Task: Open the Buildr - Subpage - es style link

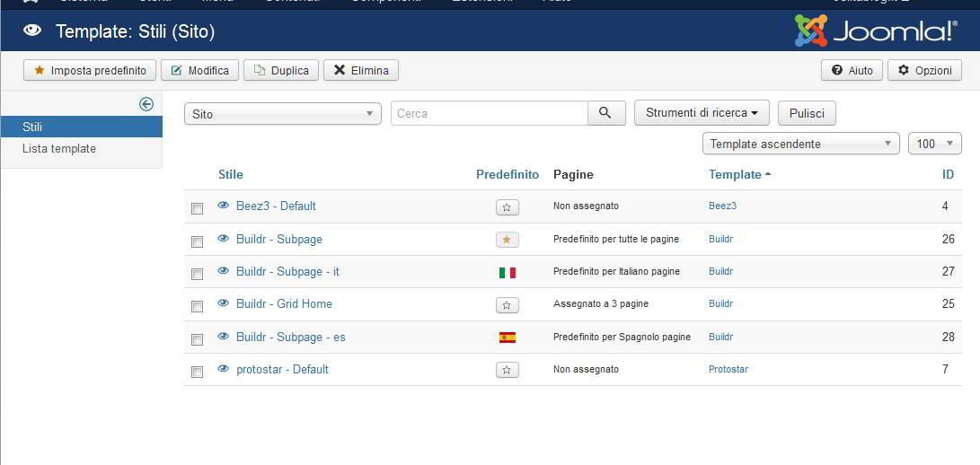Action: pyautogui.click(x=291, y=337)
